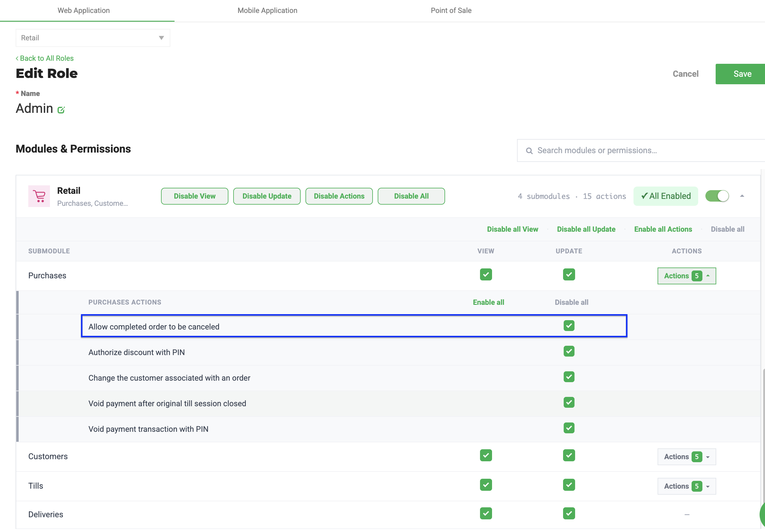Click the edit pencil icon next to Admin

pyautogui.click(x=61, y=110)
